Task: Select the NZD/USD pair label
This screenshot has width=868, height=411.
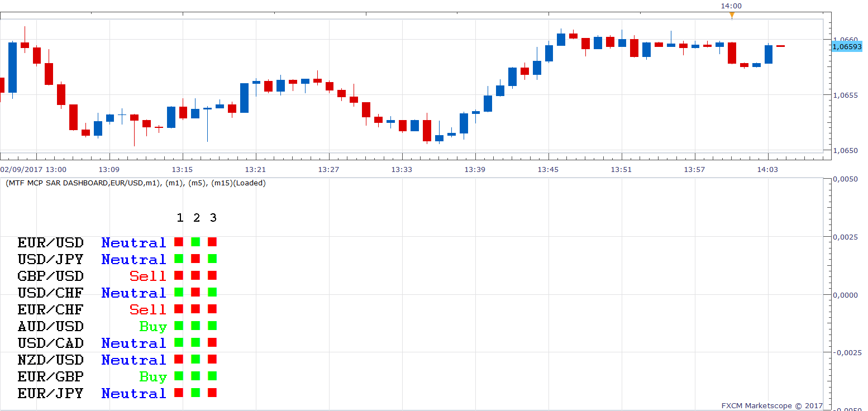Action: [x=50, y=360]
